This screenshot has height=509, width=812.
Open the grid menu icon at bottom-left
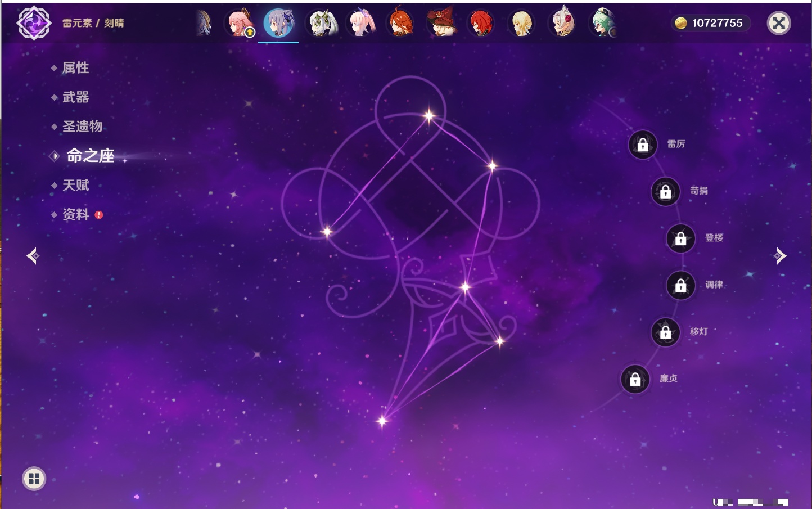[34, 479]
